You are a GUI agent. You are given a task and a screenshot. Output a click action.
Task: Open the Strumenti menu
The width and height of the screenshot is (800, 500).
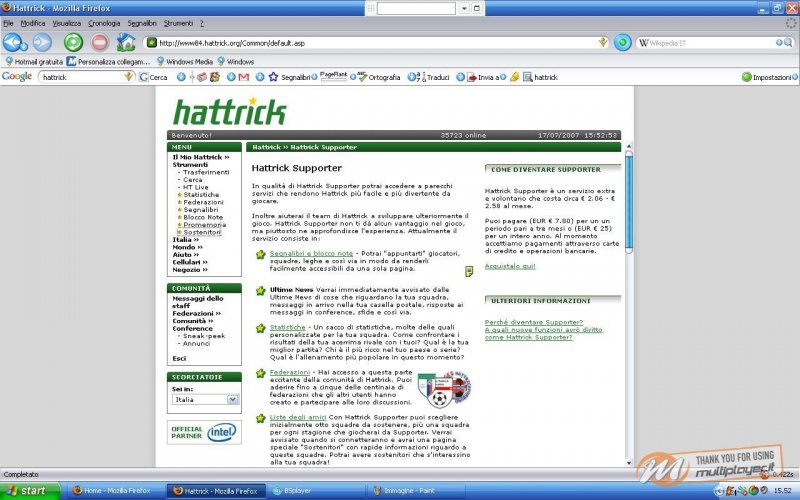coord(180,22)
